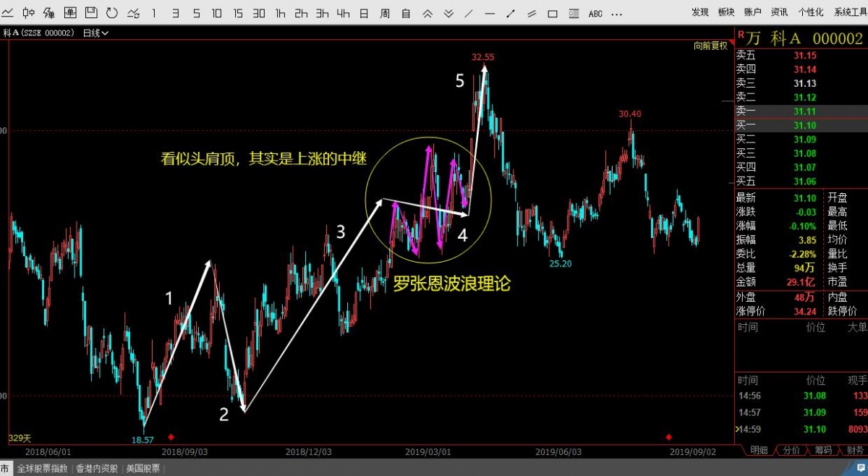This screenshot has height=476, width=868.
Task: Click the 14:56 trade detail row
Action: coord(801,396)
